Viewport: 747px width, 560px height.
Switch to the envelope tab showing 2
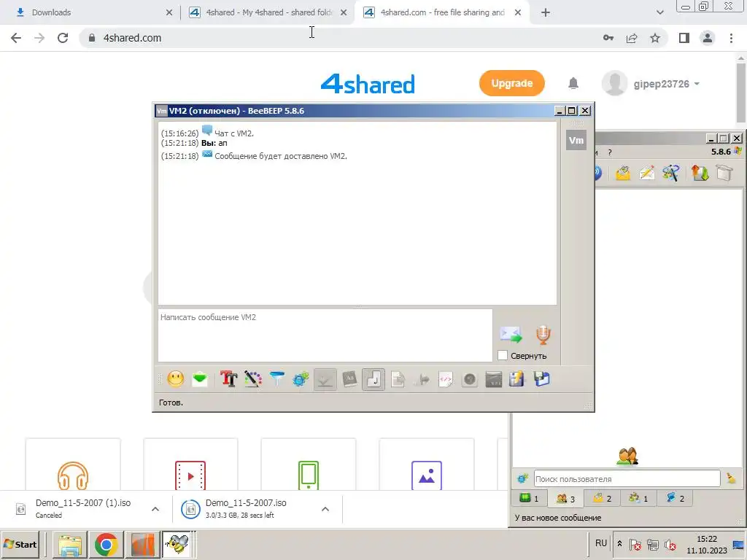coord(602,498)
